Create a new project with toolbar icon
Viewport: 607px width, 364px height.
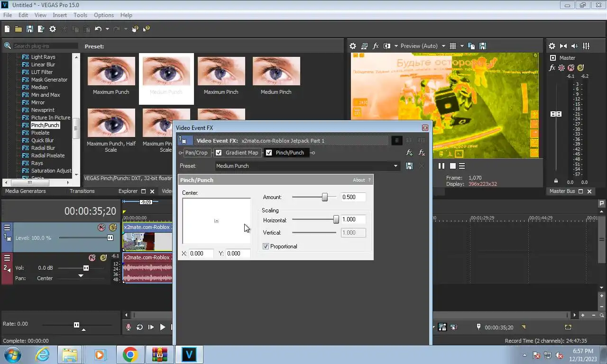point(7,29)
